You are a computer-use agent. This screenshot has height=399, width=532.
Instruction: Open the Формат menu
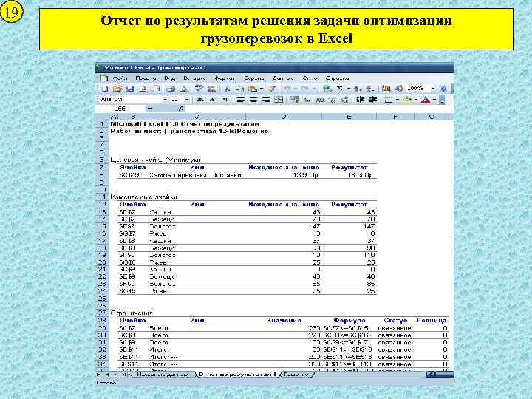pos(225,78)
